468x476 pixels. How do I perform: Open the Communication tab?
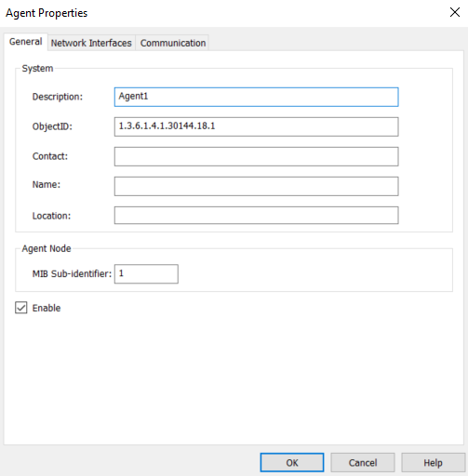[173, 43]
